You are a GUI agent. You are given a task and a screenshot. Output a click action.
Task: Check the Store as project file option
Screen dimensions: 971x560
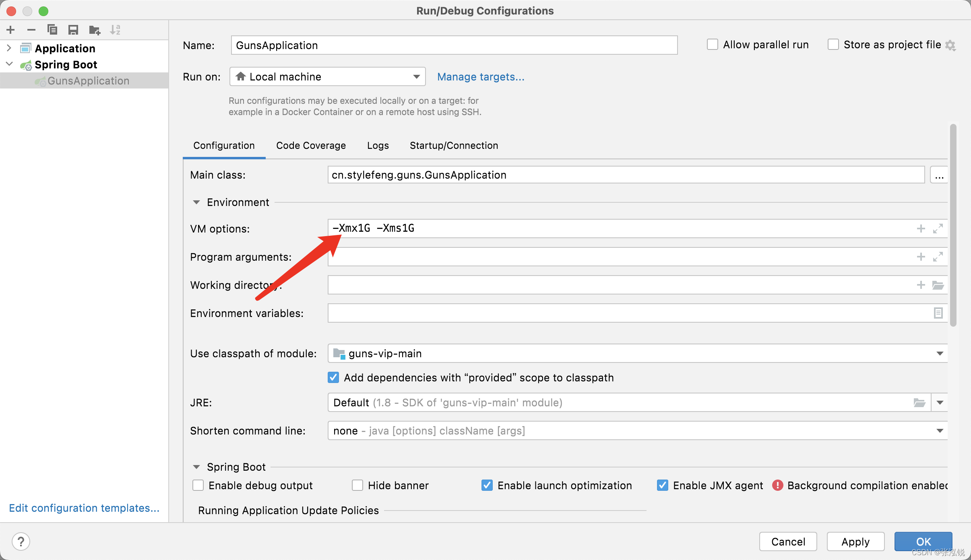[833, 45]
